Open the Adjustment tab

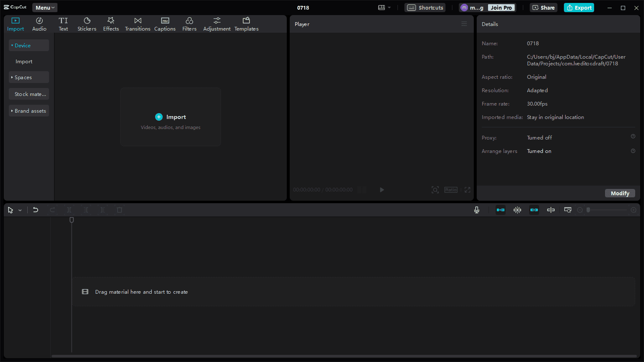click(217, 24)
